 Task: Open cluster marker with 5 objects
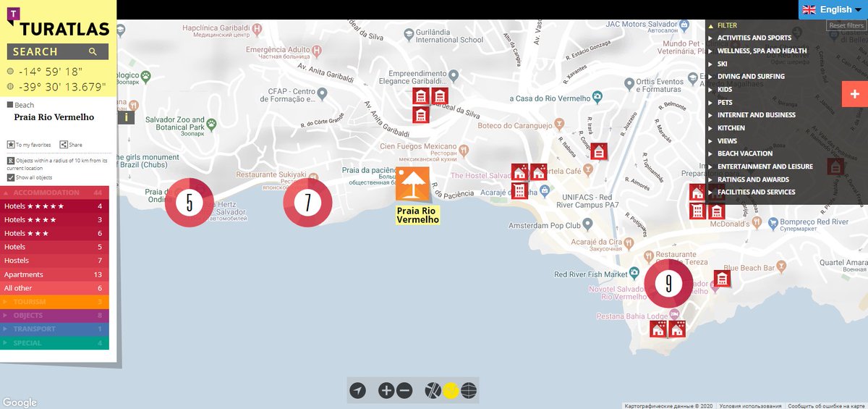[189, 203]
